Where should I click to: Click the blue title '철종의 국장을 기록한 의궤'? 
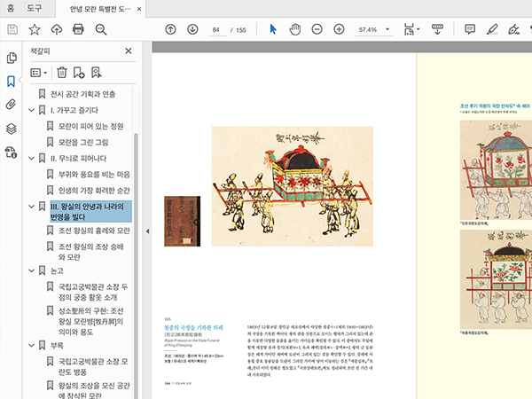193,327
